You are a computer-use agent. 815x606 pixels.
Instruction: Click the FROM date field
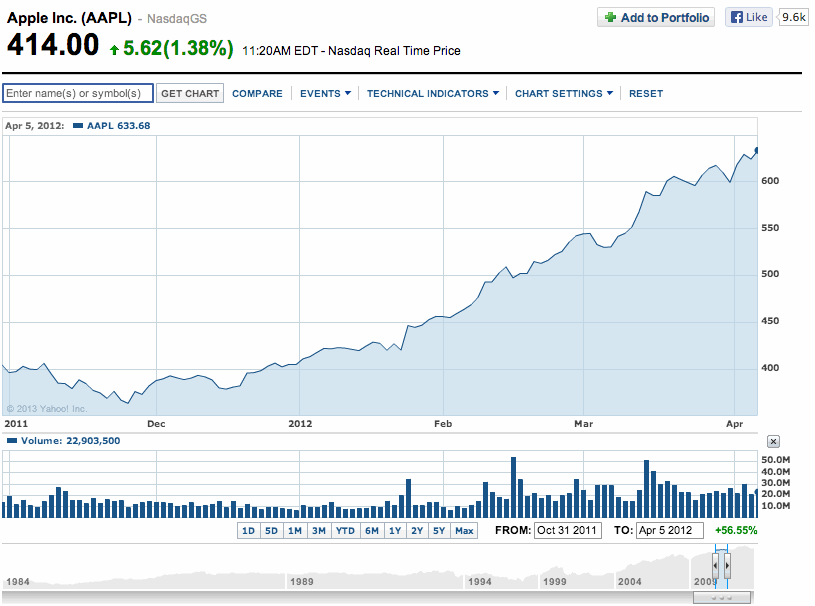[x=568, y=531]
